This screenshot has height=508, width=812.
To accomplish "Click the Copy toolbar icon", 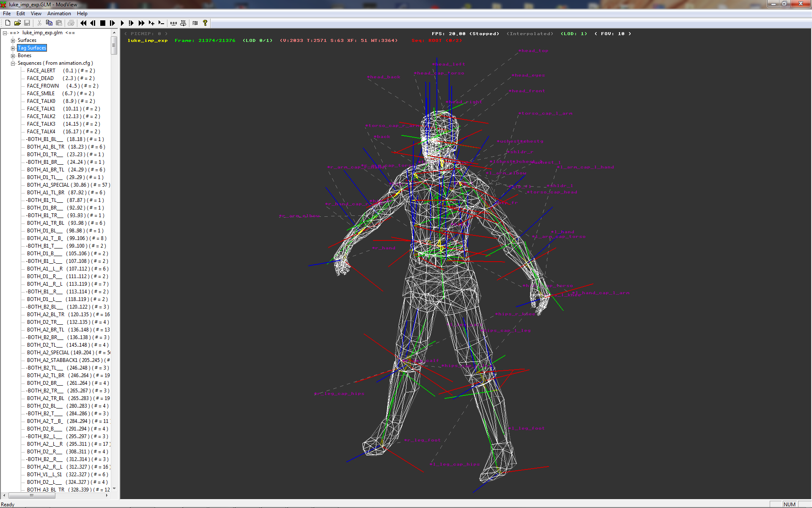I will point(49,23).
